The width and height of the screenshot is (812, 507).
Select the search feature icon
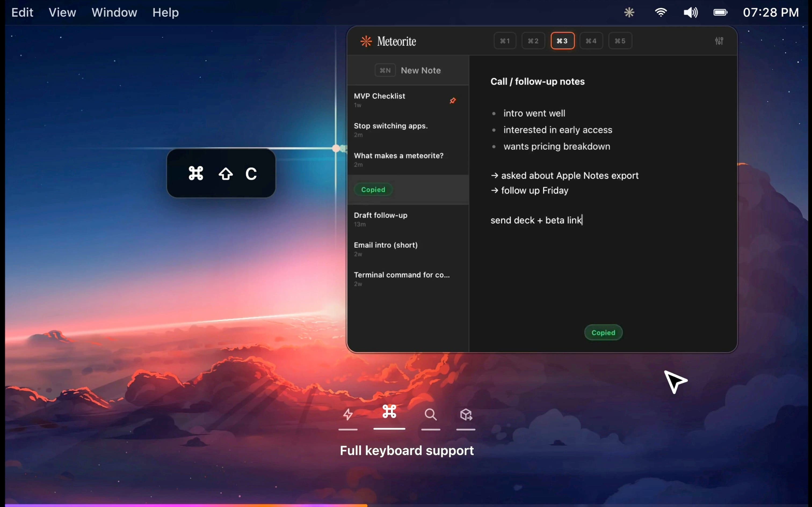[x=430, y=414]
